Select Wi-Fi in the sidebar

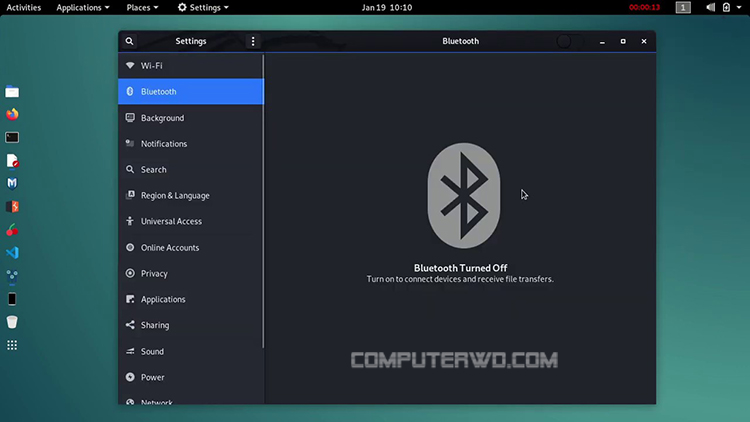click(191, 66)
